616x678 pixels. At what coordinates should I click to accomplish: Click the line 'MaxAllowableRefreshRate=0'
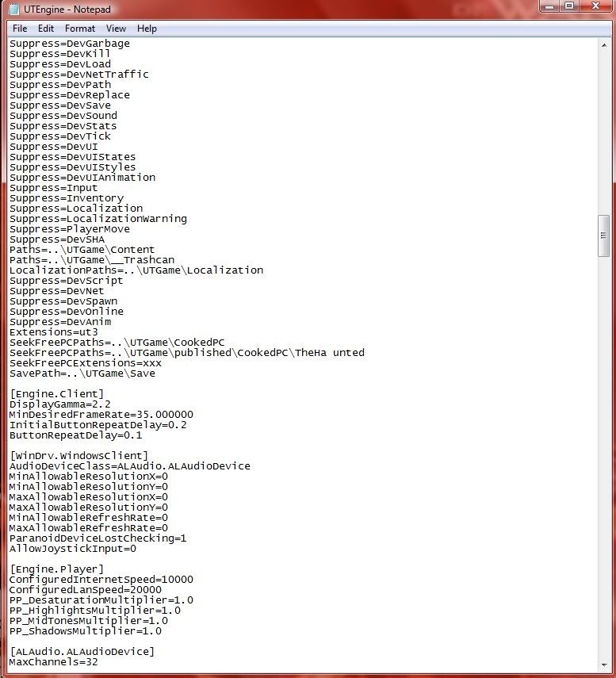(x=89, y=528)
